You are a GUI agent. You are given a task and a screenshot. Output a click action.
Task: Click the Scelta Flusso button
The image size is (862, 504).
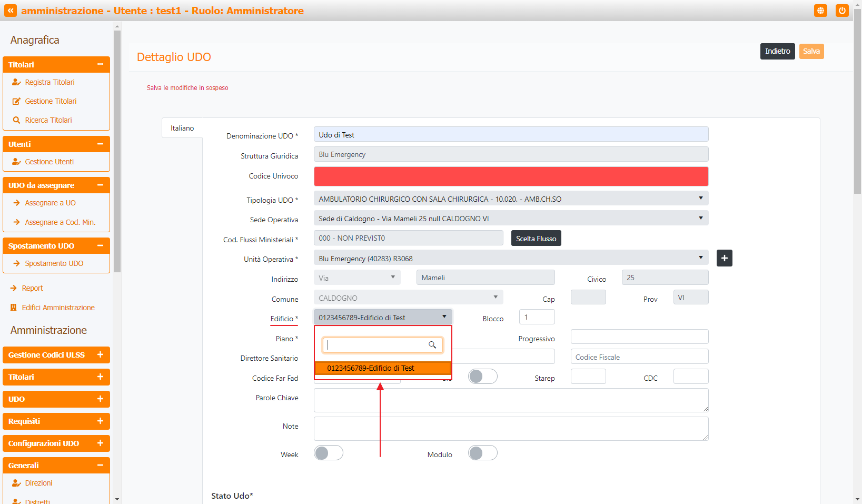coord(536,239)
